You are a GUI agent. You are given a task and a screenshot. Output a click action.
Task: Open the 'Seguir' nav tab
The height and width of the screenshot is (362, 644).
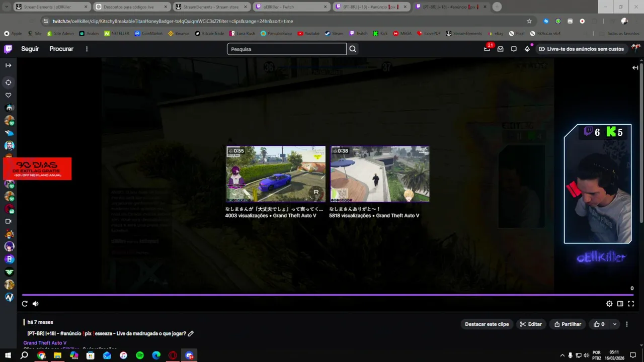pos(30,49)
